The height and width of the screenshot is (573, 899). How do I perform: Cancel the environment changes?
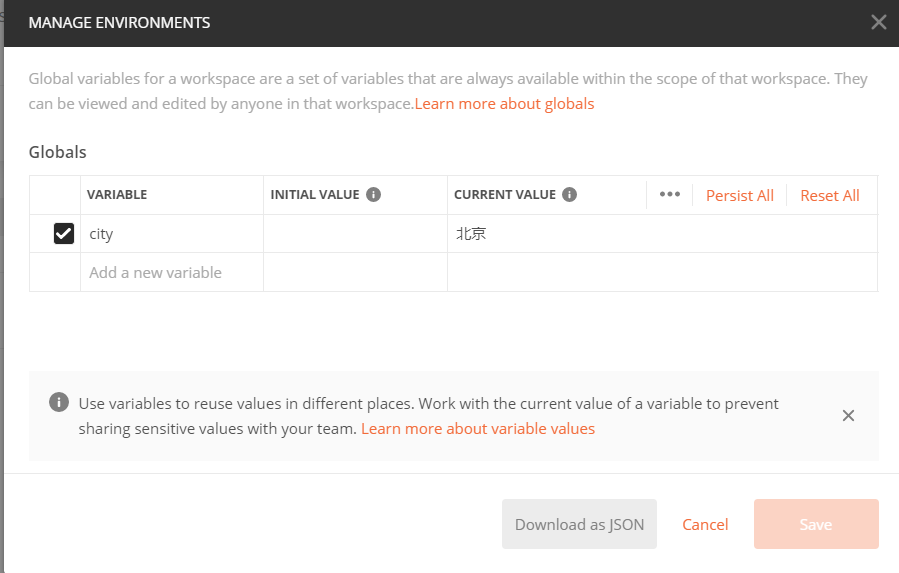(705, 524)
